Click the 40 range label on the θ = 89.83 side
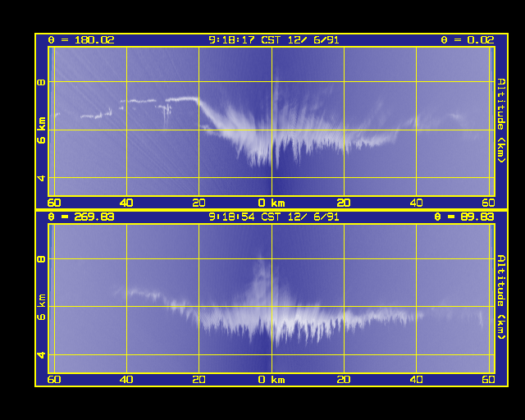525x420 pixels. point(416,380)
